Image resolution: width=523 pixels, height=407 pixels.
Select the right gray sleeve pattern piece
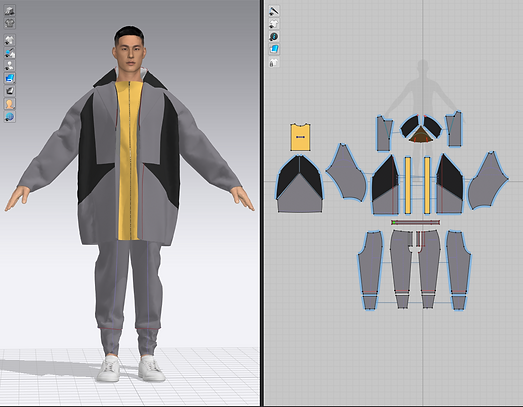(x=488, y=182)
